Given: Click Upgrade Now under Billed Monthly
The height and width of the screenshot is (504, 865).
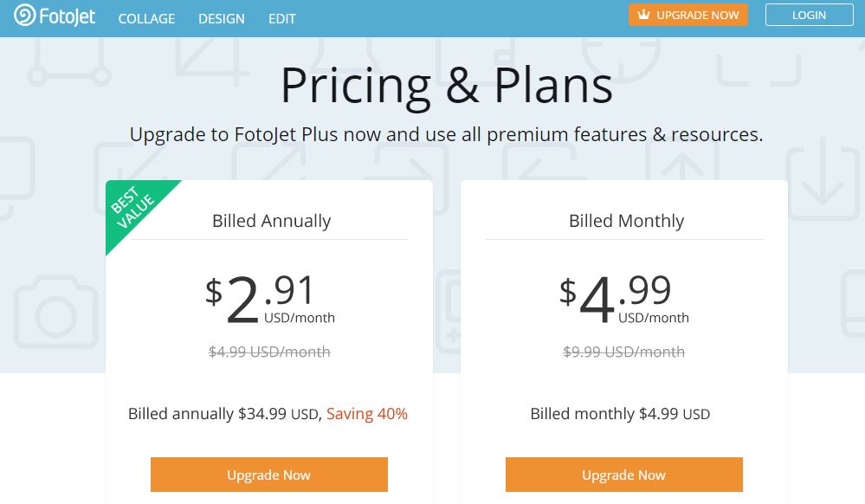Looking at the screenshot, I should (624, 475).
